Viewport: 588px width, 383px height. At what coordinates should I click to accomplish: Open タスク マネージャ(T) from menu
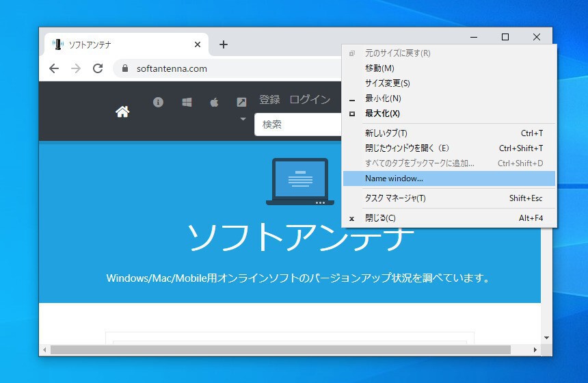coord(449,198)
